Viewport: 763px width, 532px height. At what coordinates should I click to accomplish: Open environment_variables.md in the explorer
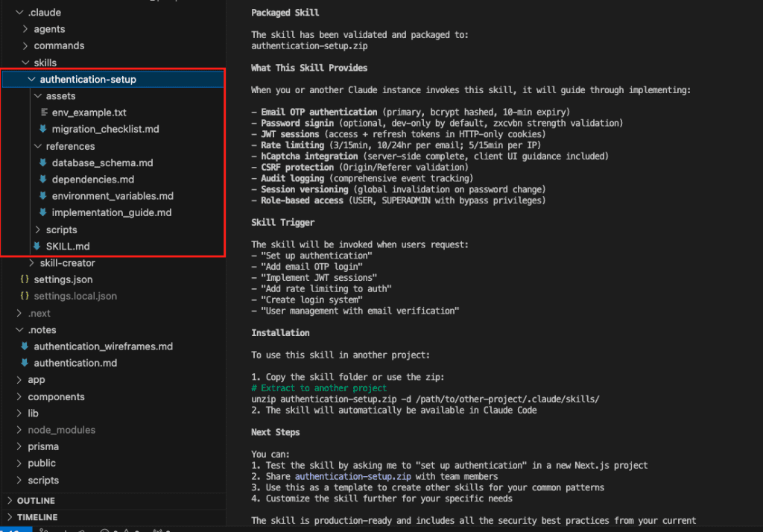pos(113,196)
